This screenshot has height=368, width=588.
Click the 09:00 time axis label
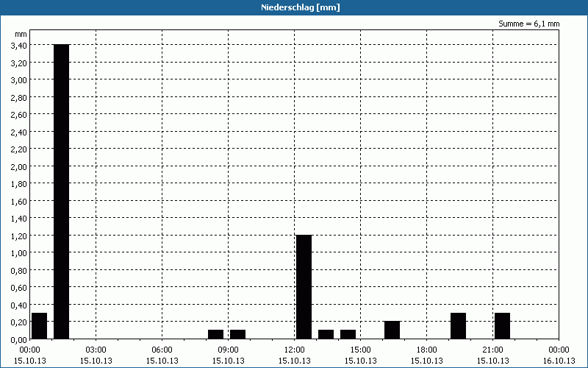tap(229, 350)
